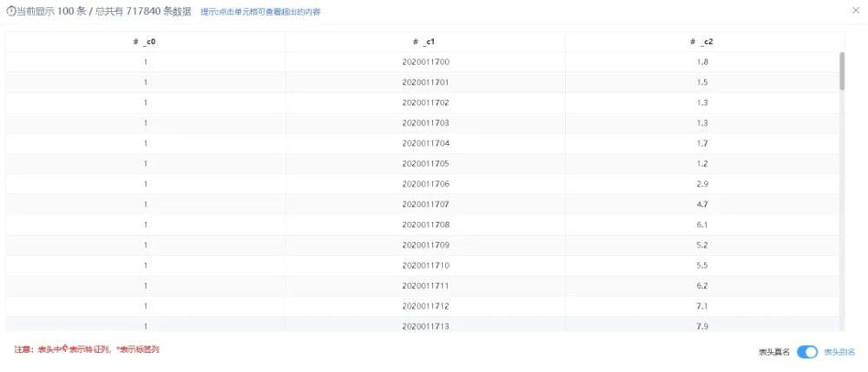Click the _c2 value 1.5

point(702,82)
